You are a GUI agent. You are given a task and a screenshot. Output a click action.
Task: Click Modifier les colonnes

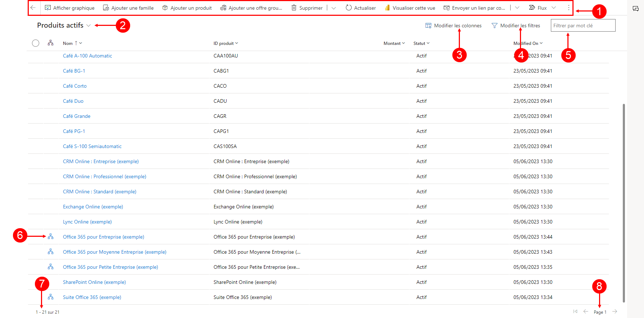[x=453, y=26]
